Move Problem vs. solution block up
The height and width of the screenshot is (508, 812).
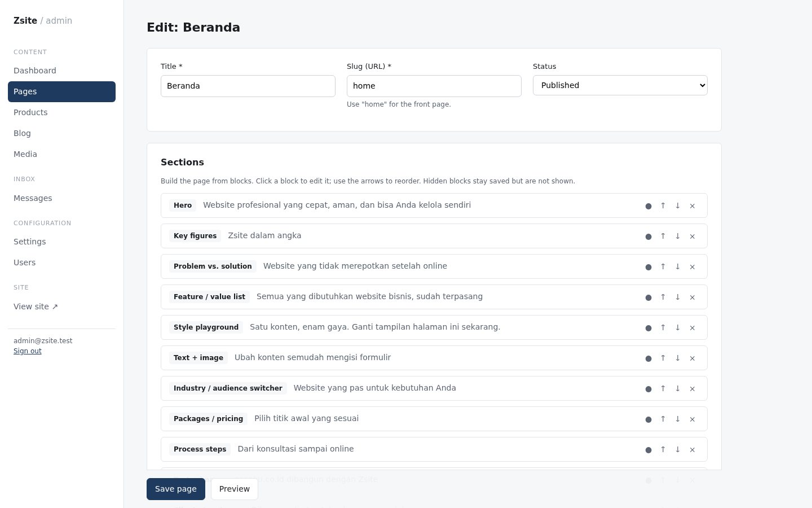pyautogui.click(x=663, y=266)
